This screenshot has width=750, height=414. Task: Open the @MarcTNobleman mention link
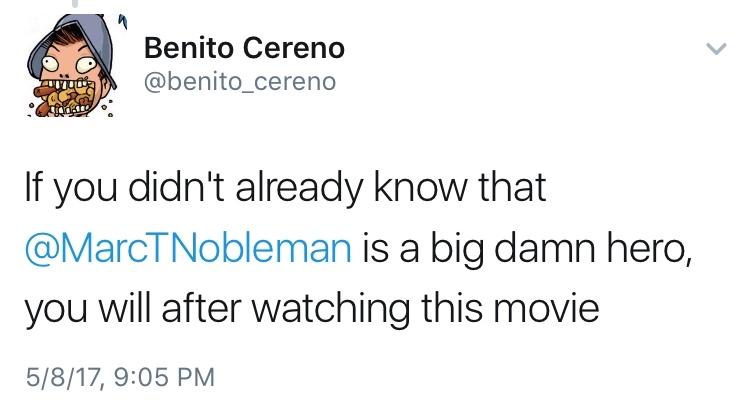(187, 248)
